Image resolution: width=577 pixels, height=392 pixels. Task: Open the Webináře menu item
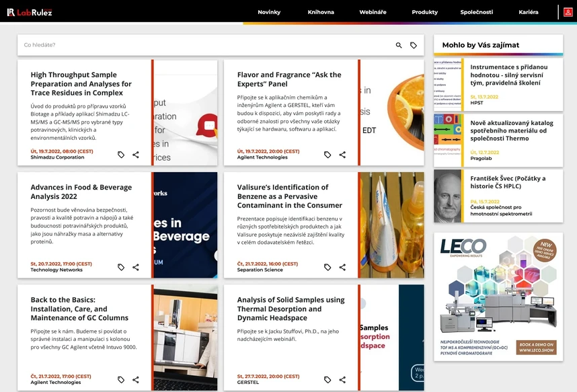pos(373,11)
